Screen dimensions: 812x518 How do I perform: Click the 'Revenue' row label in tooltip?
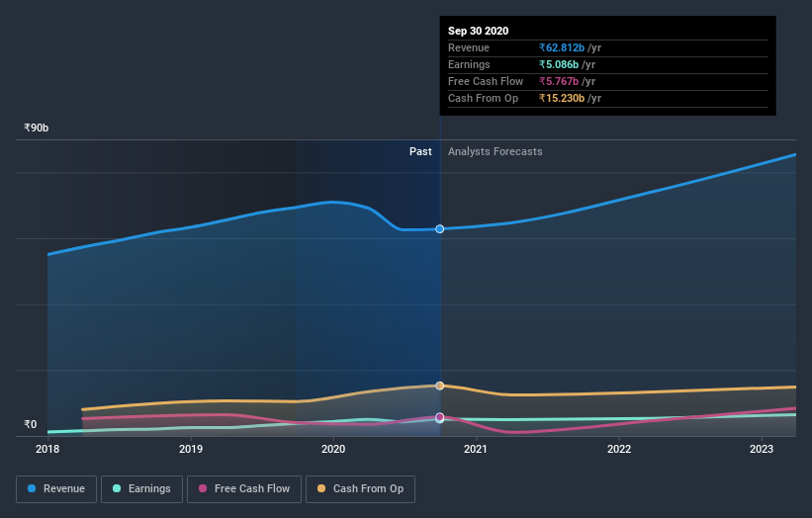pos(469,47)
